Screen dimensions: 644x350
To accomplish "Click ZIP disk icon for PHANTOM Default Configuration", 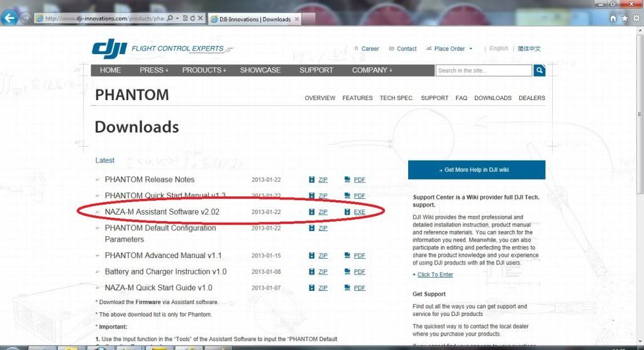I will tap(312, 228).
